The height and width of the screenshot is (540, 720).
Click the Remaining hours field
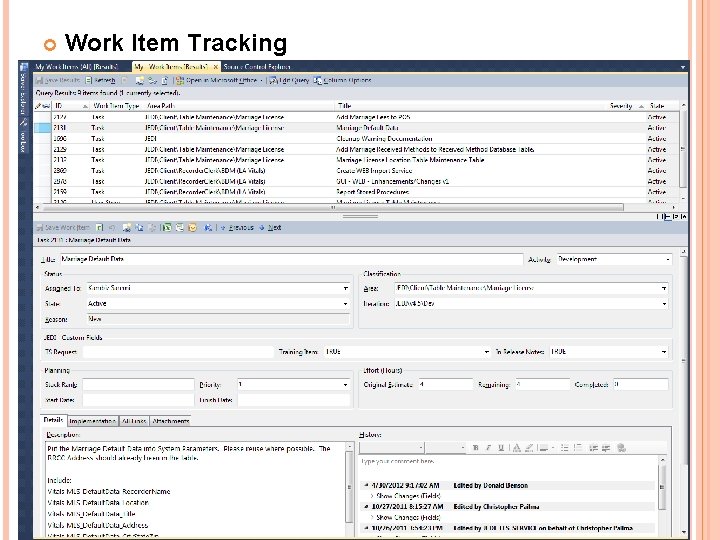542,385
